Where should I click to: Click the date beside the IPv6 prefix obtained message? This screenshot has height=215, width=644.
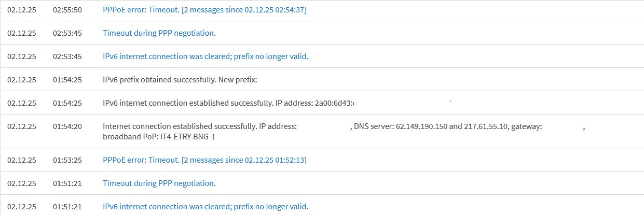tap(22, 80)
